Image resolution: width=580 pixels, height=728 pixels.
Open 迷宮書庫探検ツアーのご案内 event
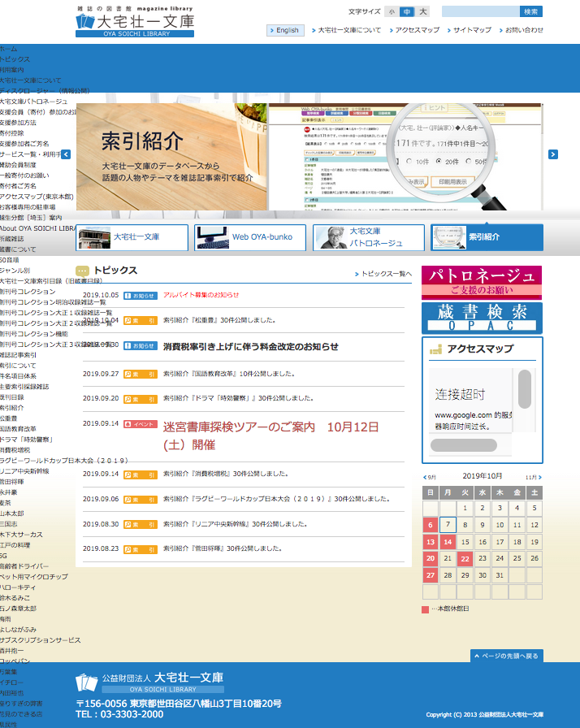coord(271,435)
